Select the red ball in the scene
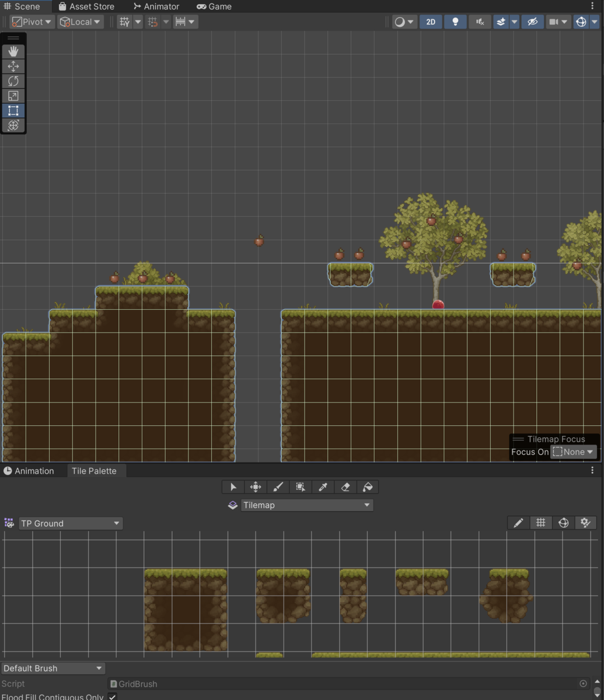The width and height of the screenshot is (604, 700). pyautogui.click(x=438, y=304)
